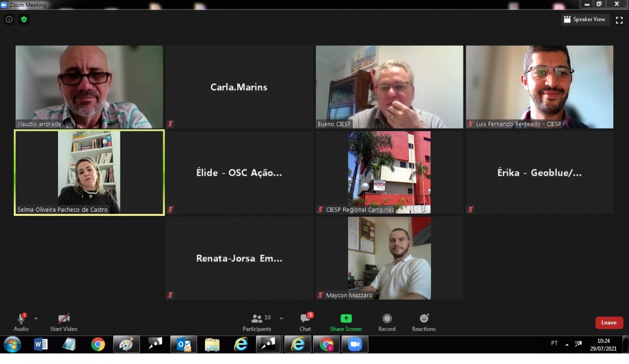Switch to Speaker View
The image size is (629, 364).
pyautogui.click(x=585, y=20)
